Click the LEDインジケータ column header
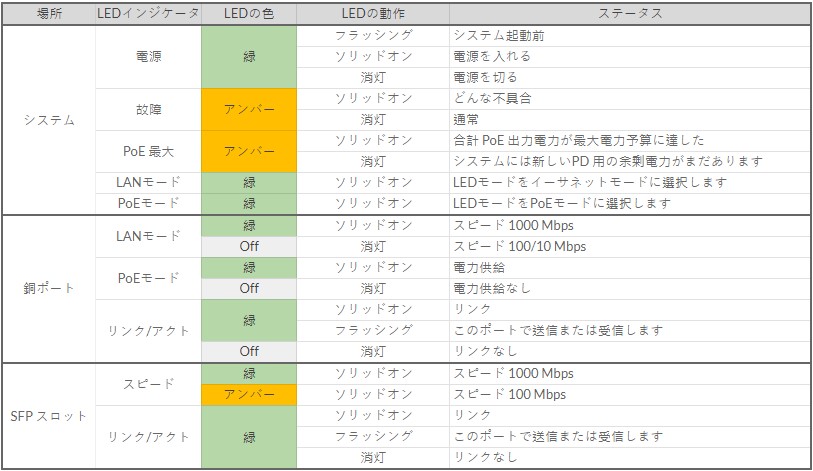Viewport: 813px width, 471px height. [x=148, y=14]
